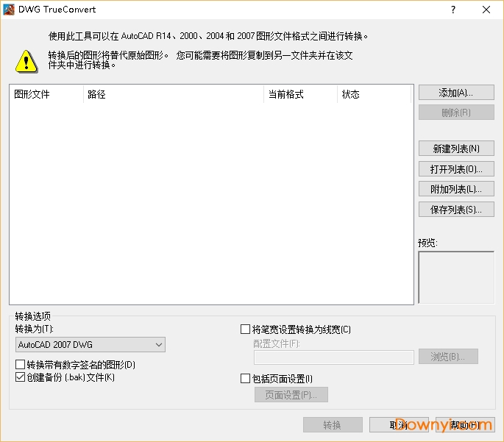Open the AutoCAD 2007 DWG format dropdown
Image resolution: width=504 pixels, height=442 pixels.
tap(90, 345)
